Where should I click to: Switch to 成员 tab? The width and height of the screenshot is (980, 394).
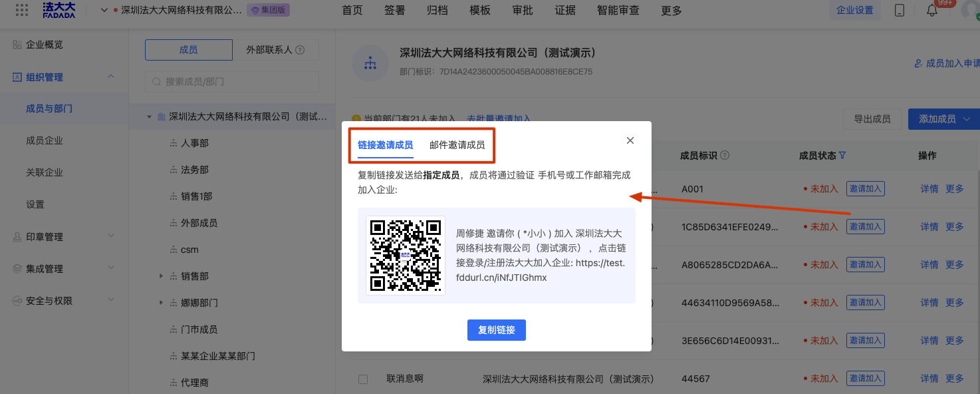[x=189, y=50]
